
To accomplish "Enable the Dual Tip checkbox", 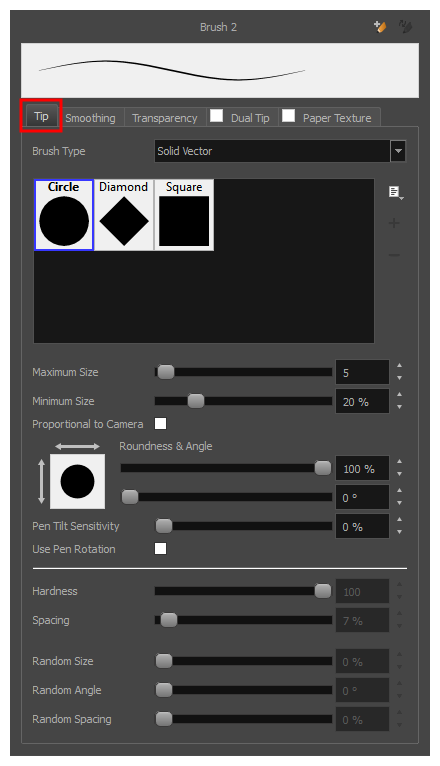I will 216,116.
